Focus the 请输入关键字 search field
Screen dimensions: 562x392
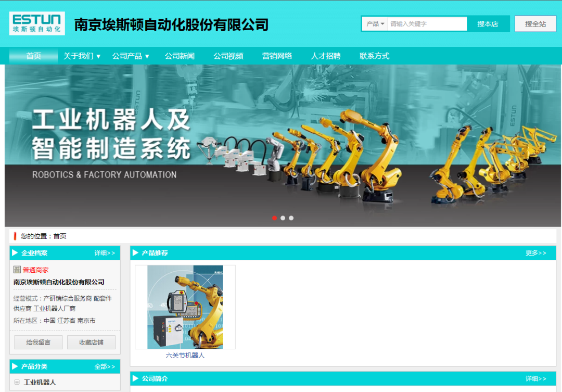coord(427,24)
